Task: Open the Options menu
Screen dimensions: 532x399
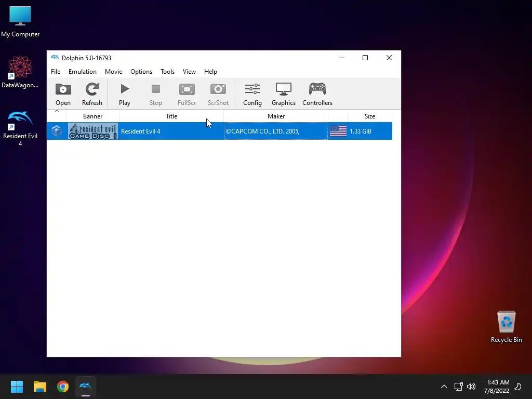Action: 141,72
